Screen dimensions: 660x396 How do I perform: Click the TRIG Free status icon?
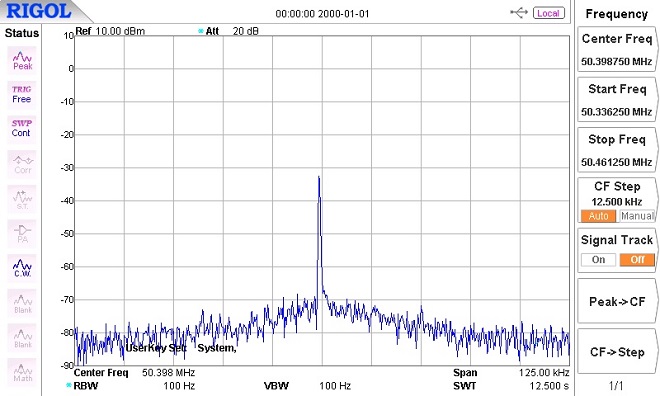coord(22,95)
